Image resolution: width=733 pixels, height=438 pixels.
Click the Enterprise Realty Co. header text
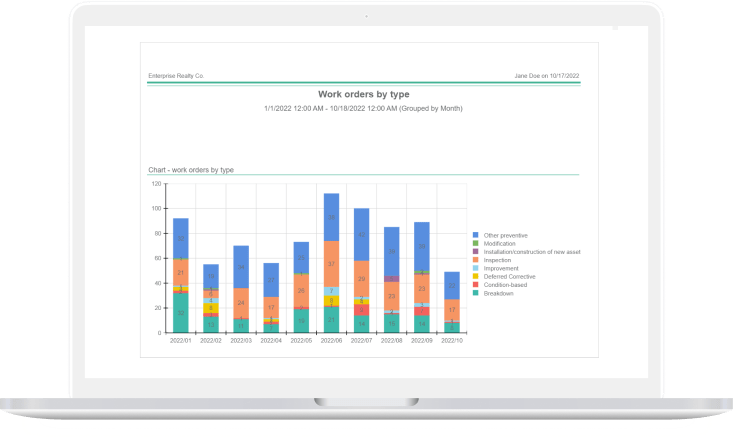point(176,76)
